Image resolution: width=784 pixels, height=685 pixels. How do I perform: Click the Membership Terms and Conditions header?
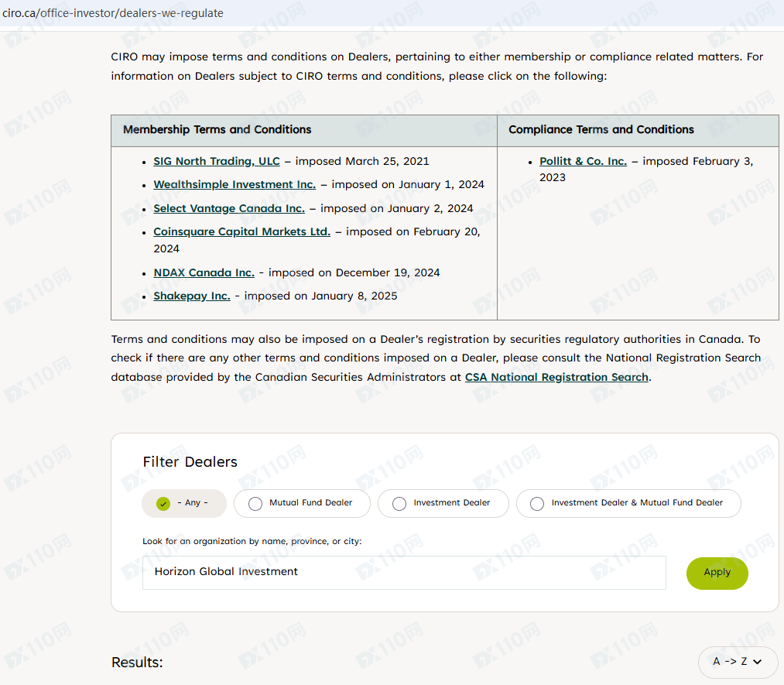217,130
